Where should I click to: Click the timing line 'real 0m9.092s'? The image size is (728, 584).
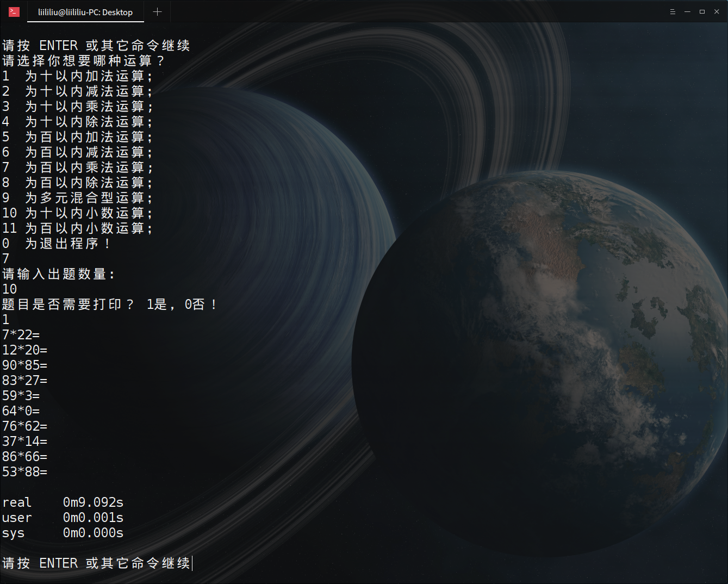pyautogui.click(x=63, y=502)
